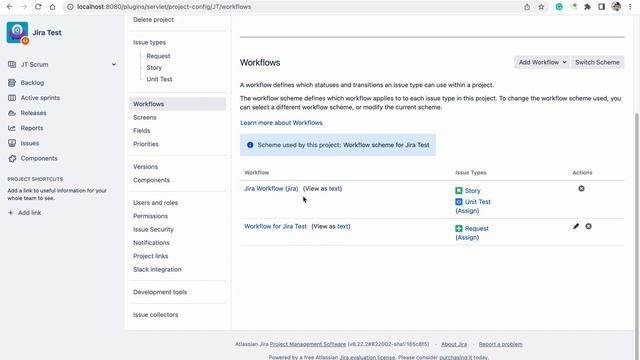Image resolution: width=640 pixels, height=360 pixels.
Task: Open Components in project settings menu
Action: (151, 180)
